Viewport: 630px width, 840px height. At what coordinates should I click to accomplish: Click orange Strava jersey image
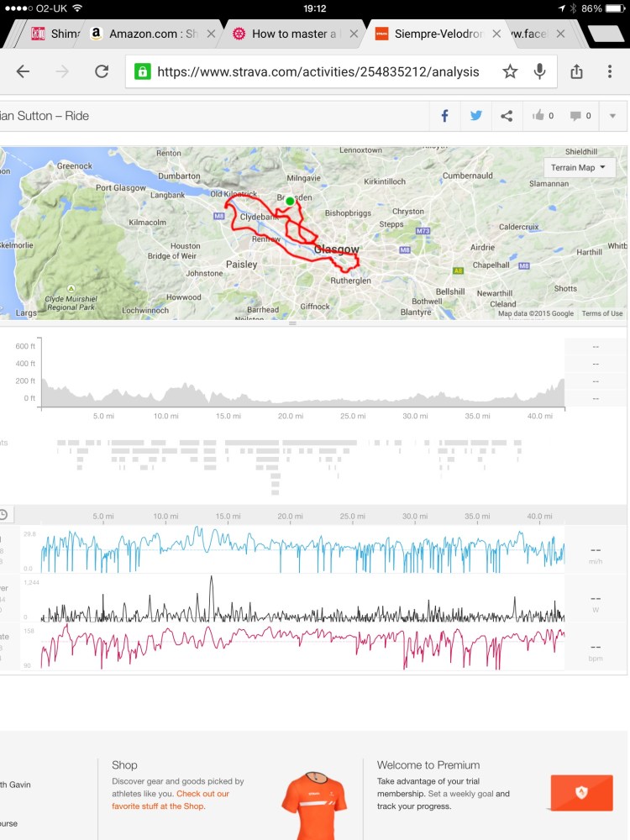click(x=314, y=806)
